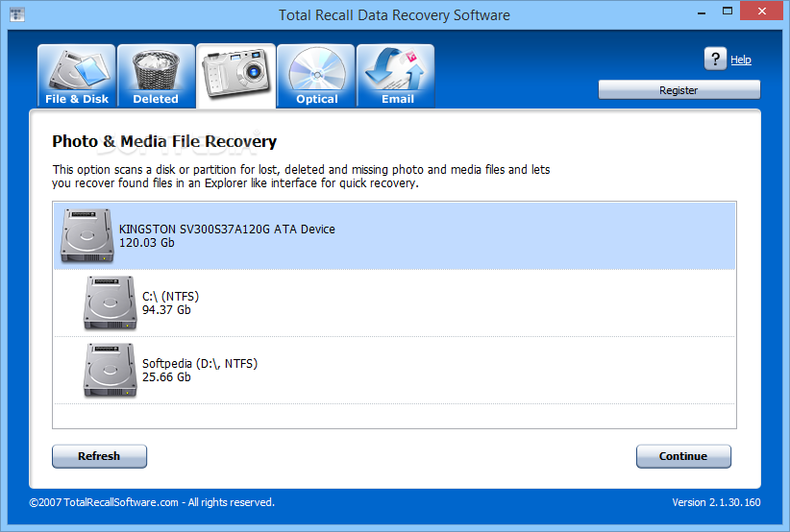
Task: Click the 120.03 Gb size label
Action: coord(147,243)
